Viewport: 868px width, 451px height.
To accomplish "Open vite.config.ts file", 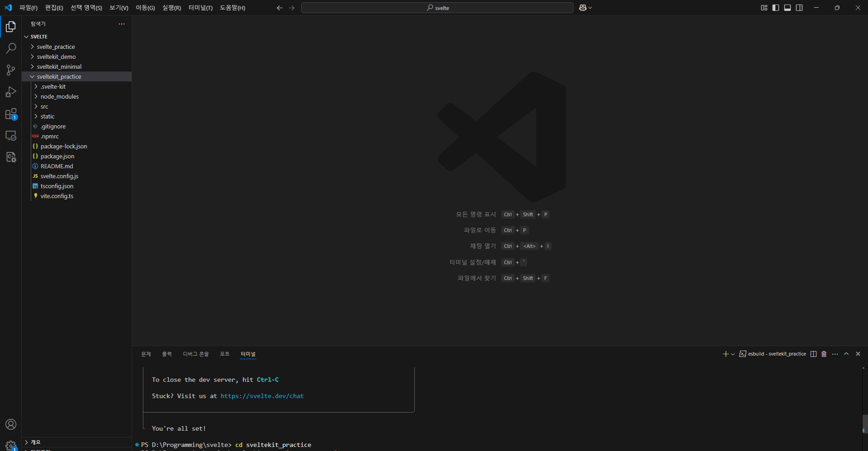I will [77, 196].
